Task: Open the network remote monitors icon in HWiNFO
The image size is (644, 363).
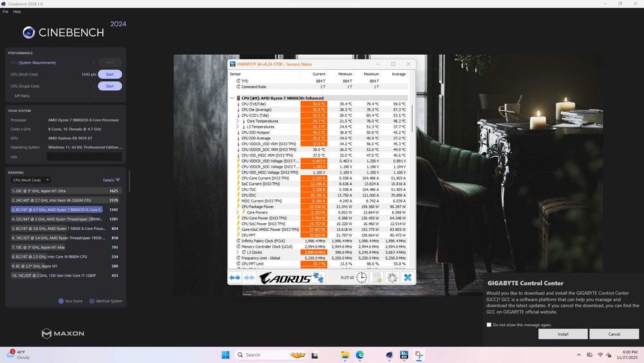Action: (318, 277)
